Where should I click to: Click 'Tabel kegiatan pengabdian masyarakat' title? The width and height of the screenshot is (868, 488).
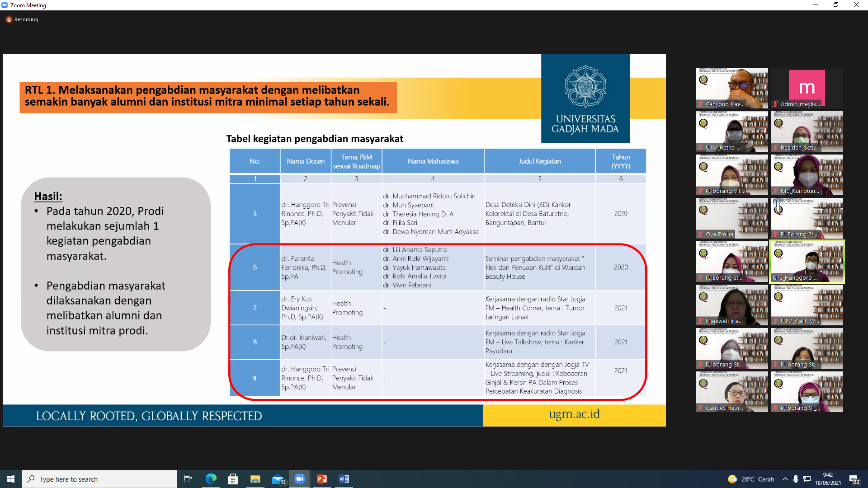click(x=315, y=139)
